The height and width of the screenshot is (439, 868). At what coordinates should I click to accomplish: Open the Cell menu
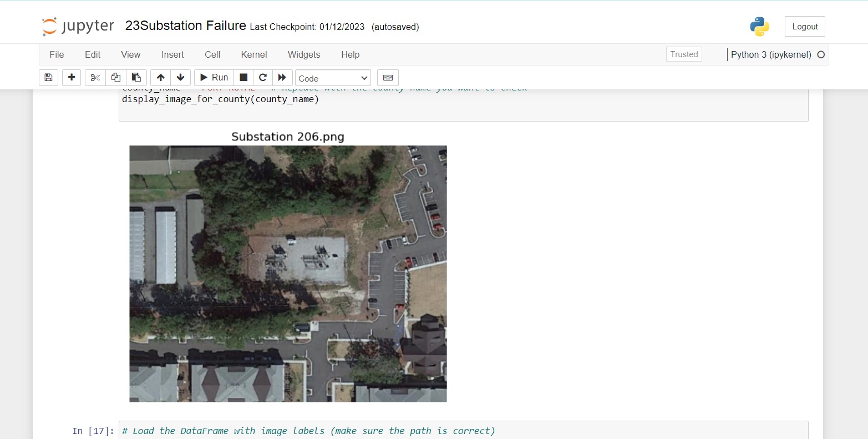point(212,54)
